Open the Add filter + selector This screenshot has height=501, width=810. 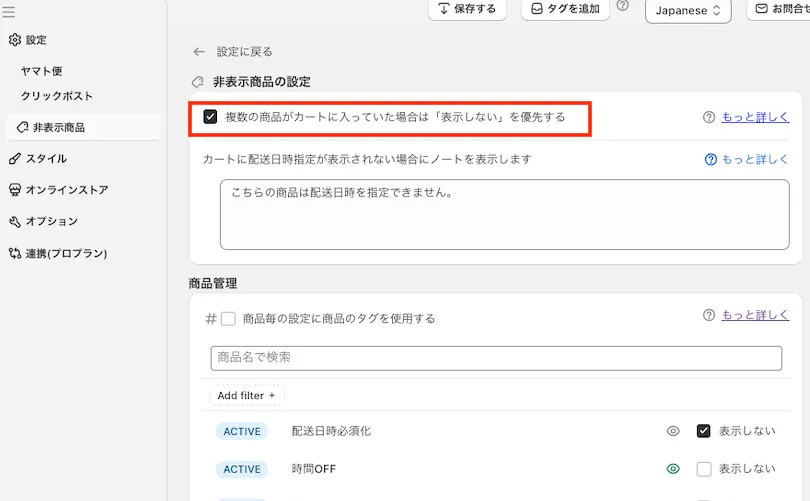point(246,395)
